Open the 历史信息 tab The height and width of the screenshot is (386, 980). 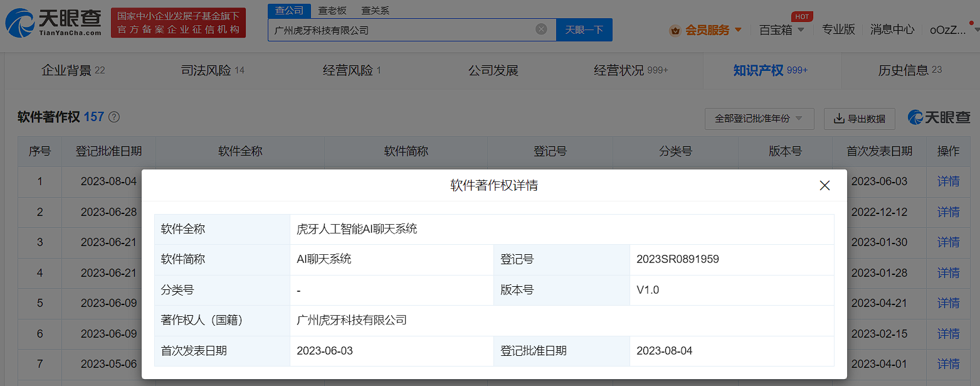(x=910, y=70)
